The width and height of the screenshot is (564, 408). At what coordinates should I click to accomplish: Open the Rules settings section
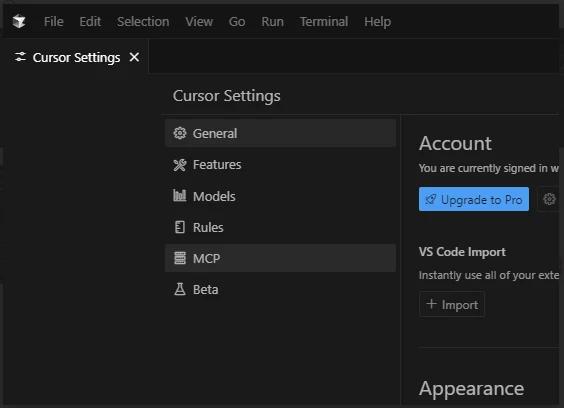pos(280,227)
